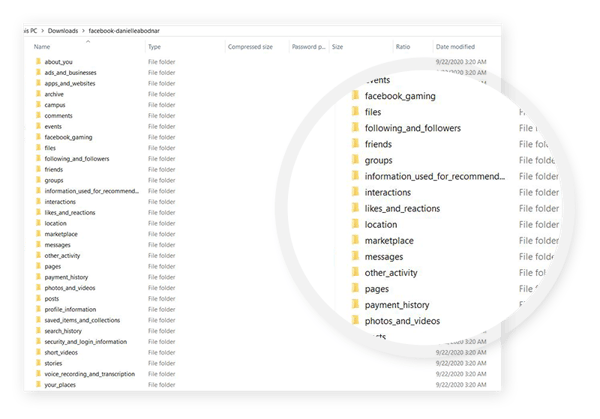
Task: Sort by the Size column header
Action: tap(338, 47)
